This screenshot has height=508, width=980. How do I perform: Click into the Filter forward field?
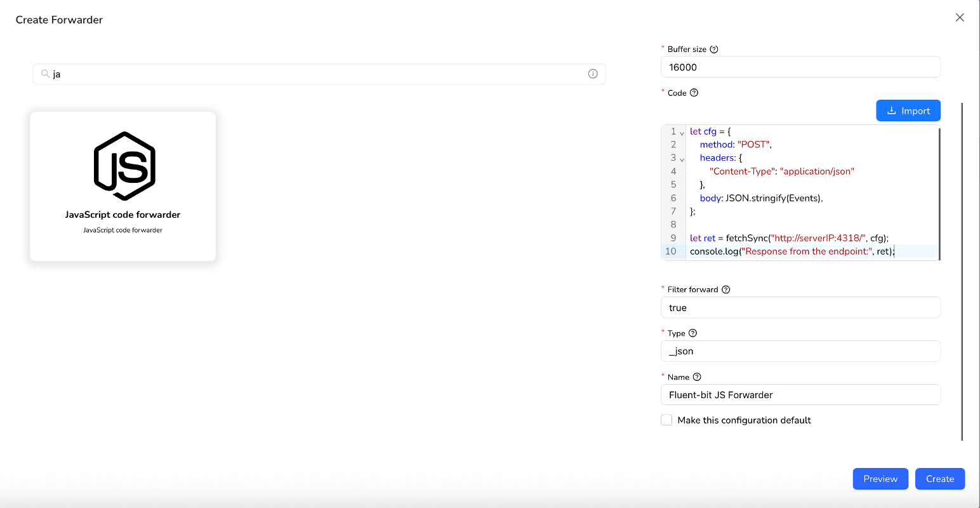click(800, 308)
